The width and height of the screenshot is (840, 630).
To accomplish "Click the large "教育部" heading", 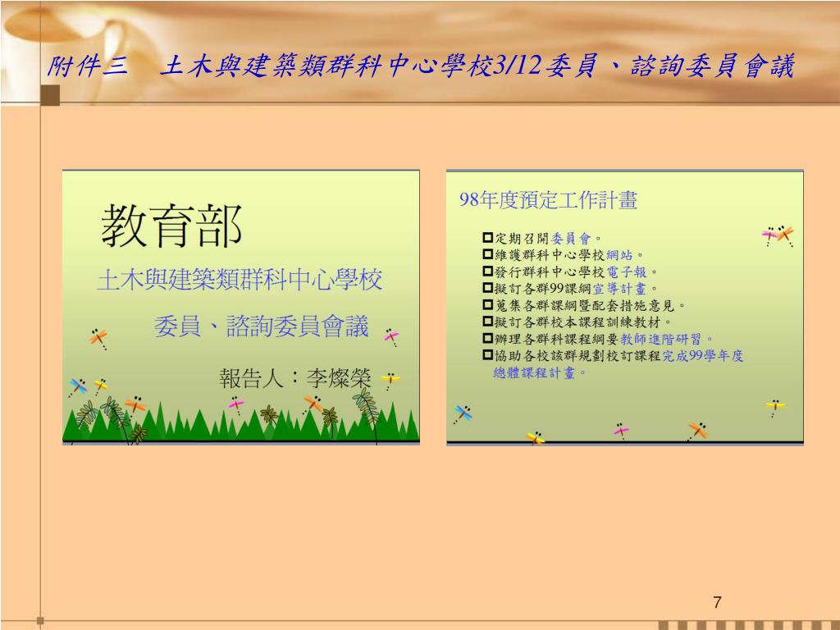I will [171, 226].
